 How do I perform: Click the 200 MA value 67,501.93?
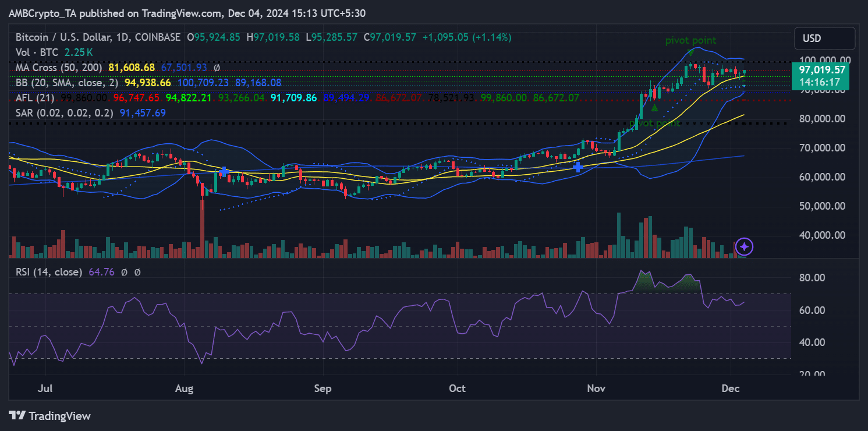tap(184, 68)
